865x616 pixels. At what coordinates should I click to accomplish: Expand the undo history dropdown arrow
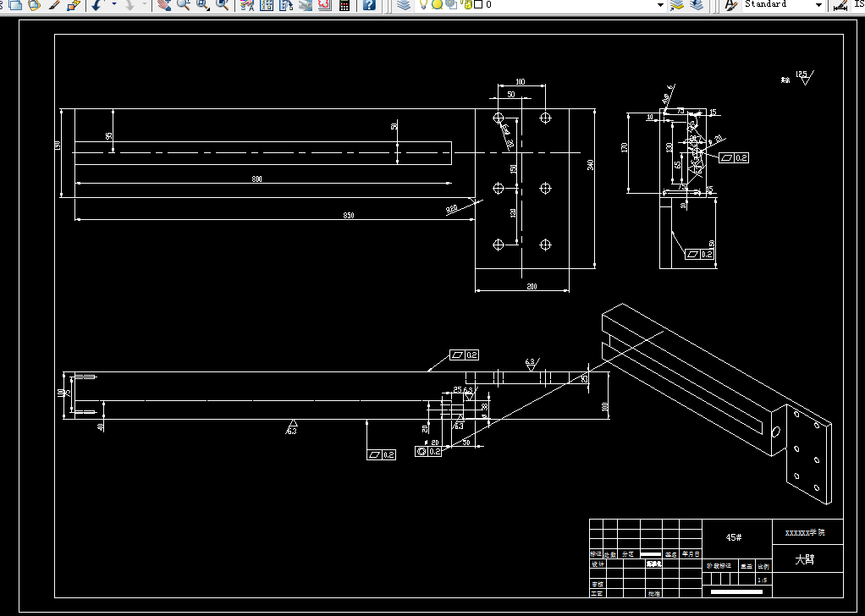[x=114, y=4]
